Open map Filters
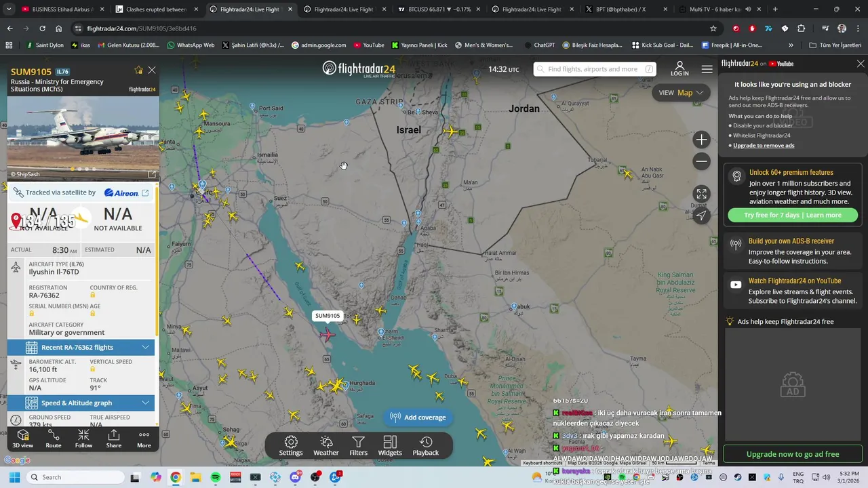The height and width of the screenshot is (488, 868). (359, 446)
